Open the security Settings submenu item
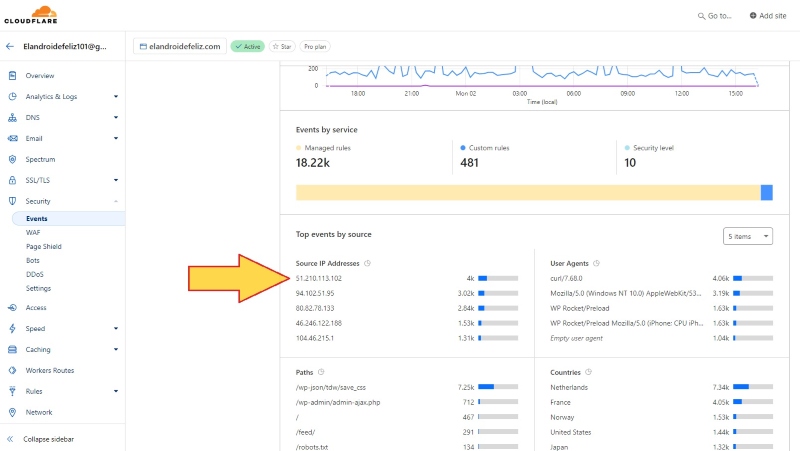The height and width of the screenshot is (451, 800). pos(38,288)
